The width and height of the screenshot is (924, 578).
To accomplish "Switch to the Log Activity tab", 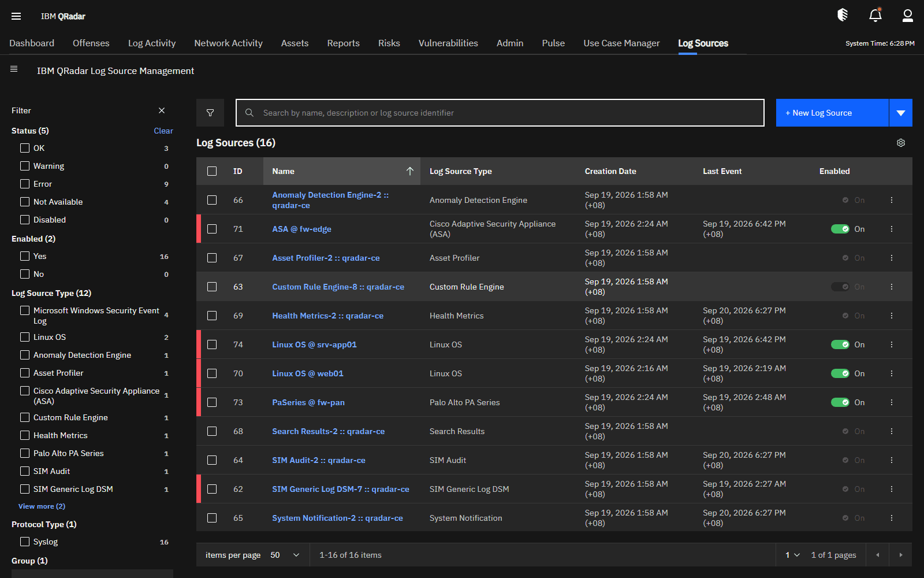I will tap(152, 43).
